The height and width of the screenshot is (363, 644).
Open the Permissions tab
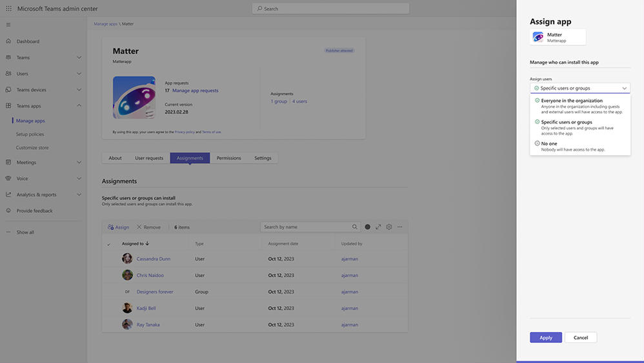(229, 158)
